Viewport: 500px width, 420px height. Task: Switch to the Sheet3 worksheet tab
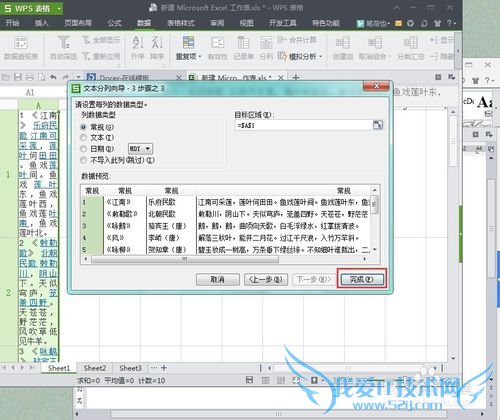tap(130, 368)
